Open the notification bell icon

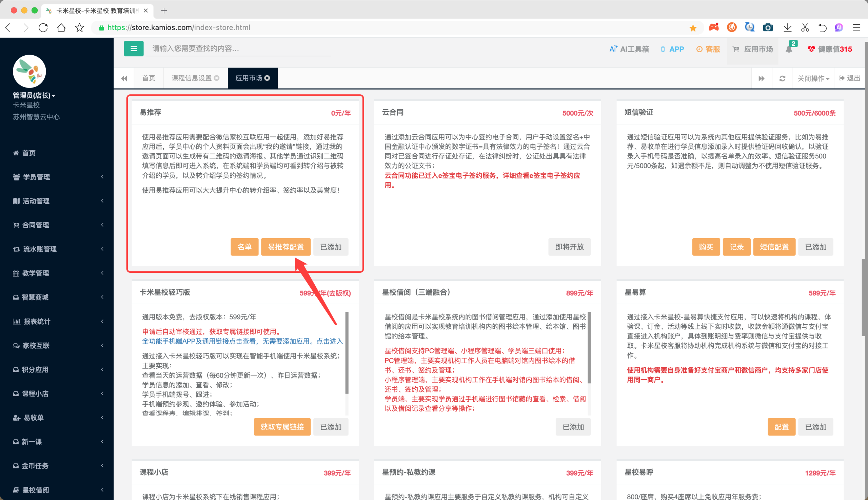point(789,49)
